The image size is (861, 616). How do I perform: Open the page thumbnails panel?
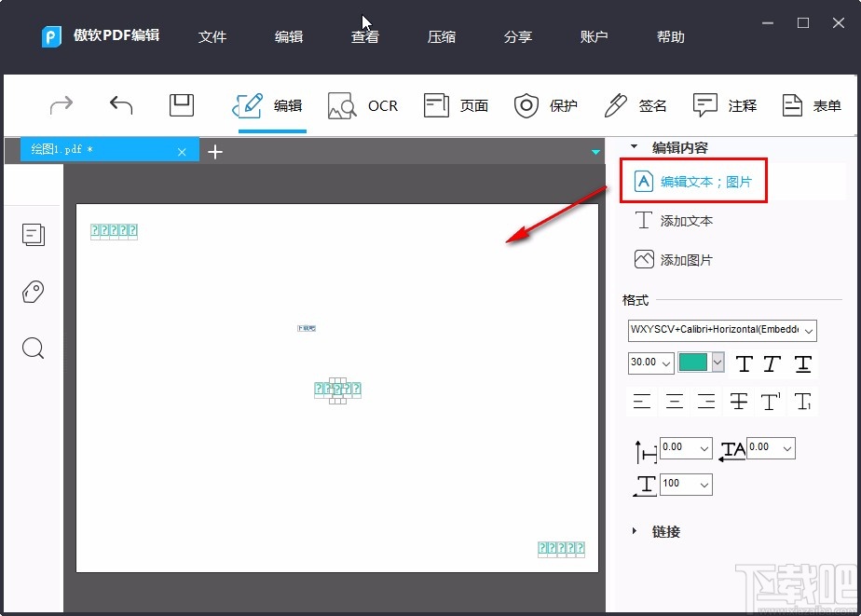34,235
